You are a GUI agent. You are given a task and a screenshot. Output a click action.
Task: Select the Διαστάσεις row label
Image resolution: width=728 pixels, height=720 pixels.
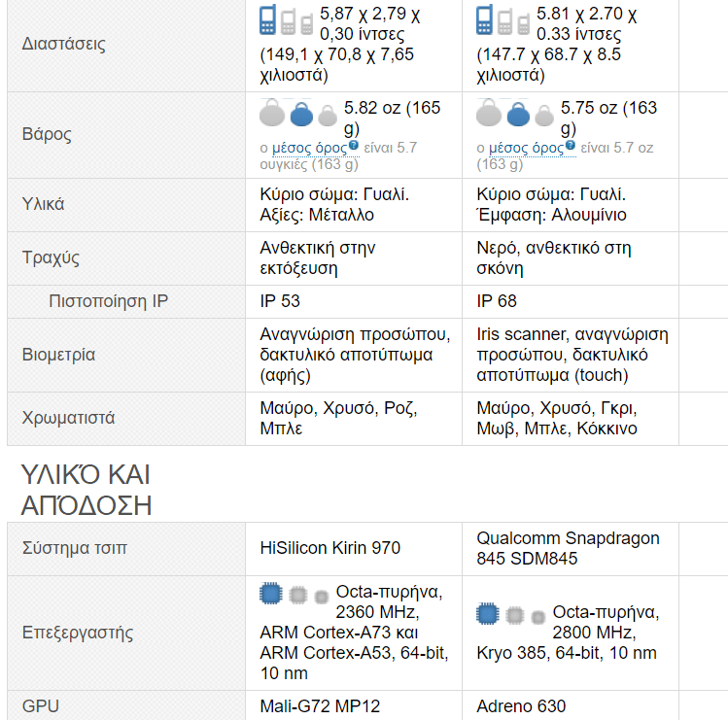click(x=64, y=44)
